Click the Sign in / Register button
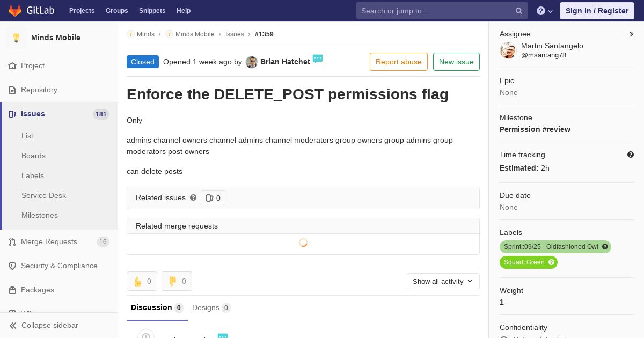This screenshot has width=644, height=338. (x=597, y=11)
